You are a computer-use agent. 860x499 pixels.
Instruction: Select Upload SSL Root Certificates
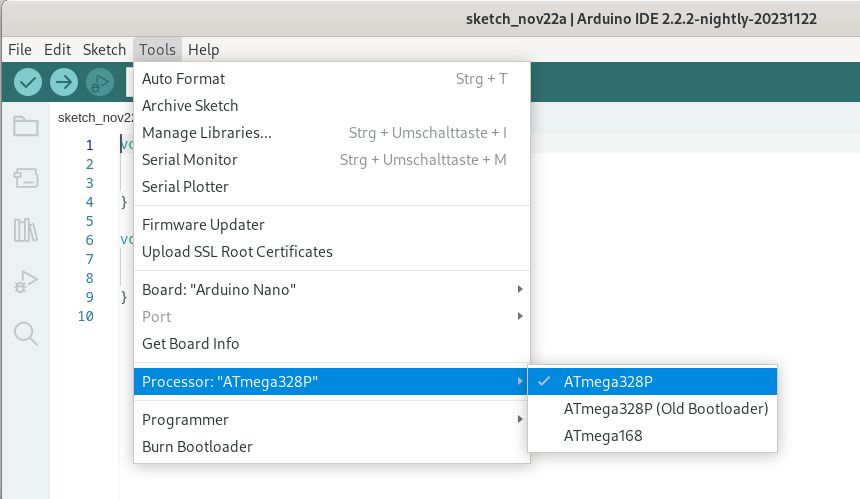click(x=332, y=252)
